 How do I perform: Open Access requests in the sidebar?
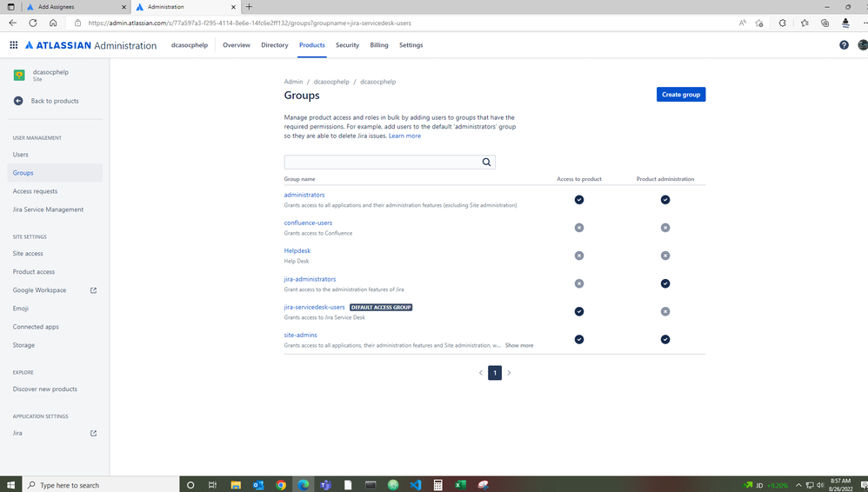click(55, 191)
